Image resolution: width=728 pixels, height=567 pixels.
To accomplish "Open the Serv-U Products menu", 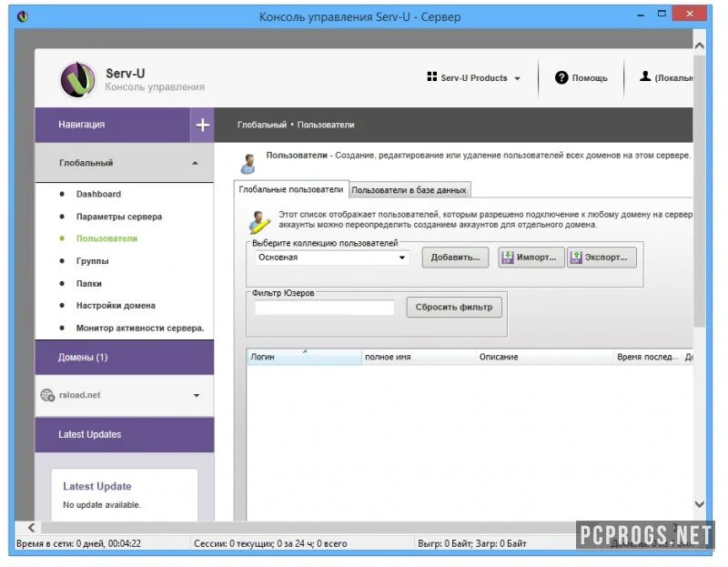I will tap(473, 78).
